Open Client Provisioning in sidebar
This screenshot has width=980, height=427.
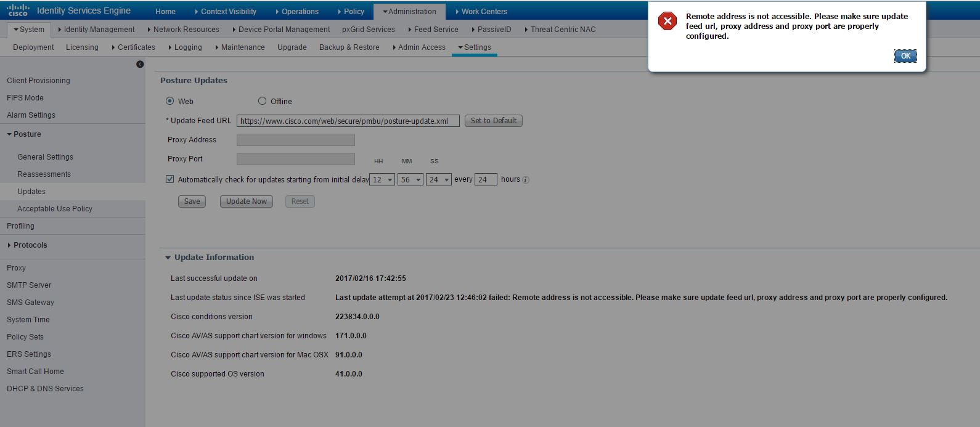pos(38,81)
